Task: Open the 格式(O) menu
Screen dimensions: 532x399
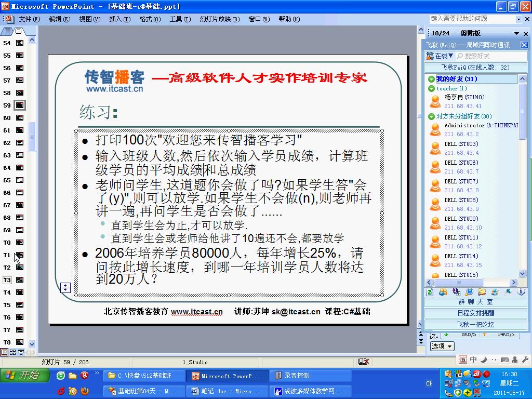Action: pyautogui.click(x=150, y=19)
